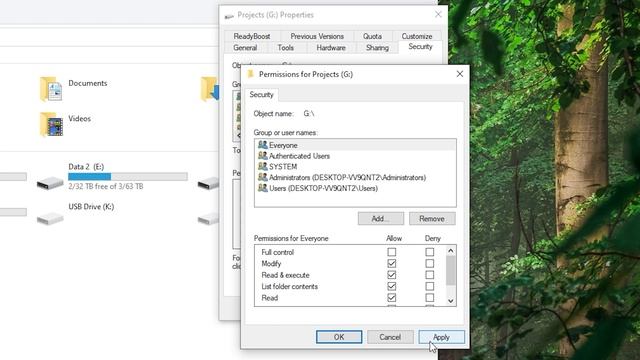Open the Quota tab
The image size is (640, 360).
[x=372, y=36]
